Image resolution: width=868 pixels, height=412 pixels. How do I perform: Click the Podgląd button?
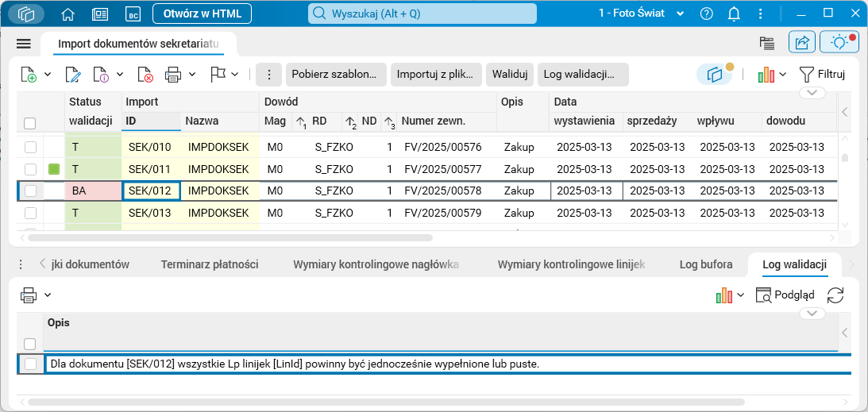tap(785, 295)
